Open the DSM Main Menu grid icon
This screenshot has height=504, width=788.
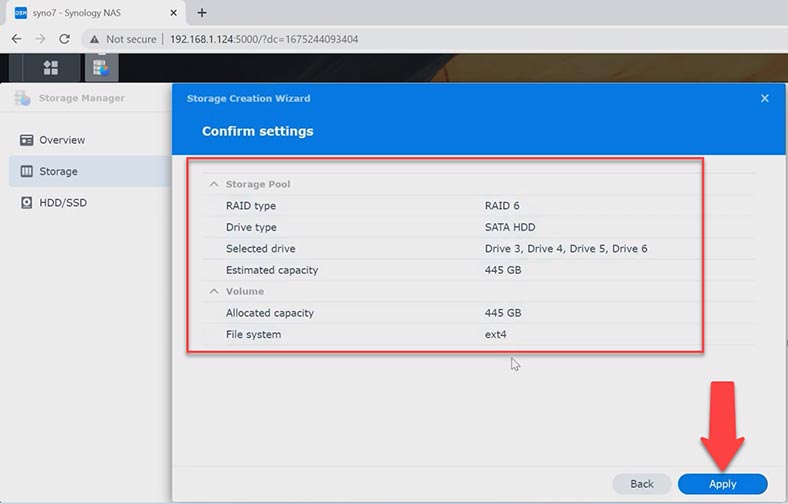click(51, 67)
